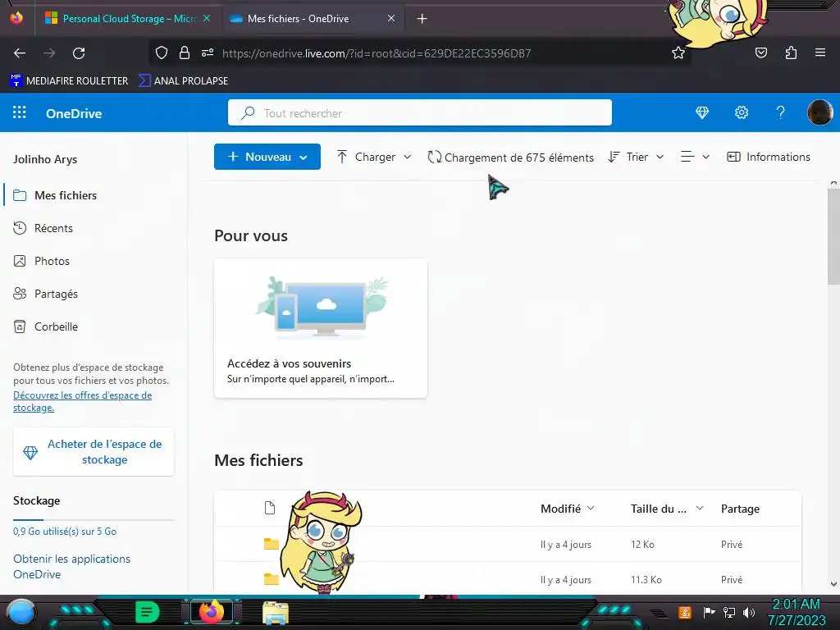Open the folder sized 11.3 Ko
Viewport: 840px width, 630px height.
click(272, 579)
